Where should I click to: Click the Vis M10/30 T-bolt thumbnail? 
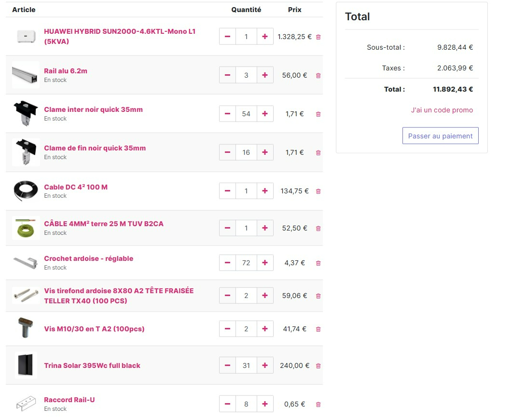(x=26, y=327)
